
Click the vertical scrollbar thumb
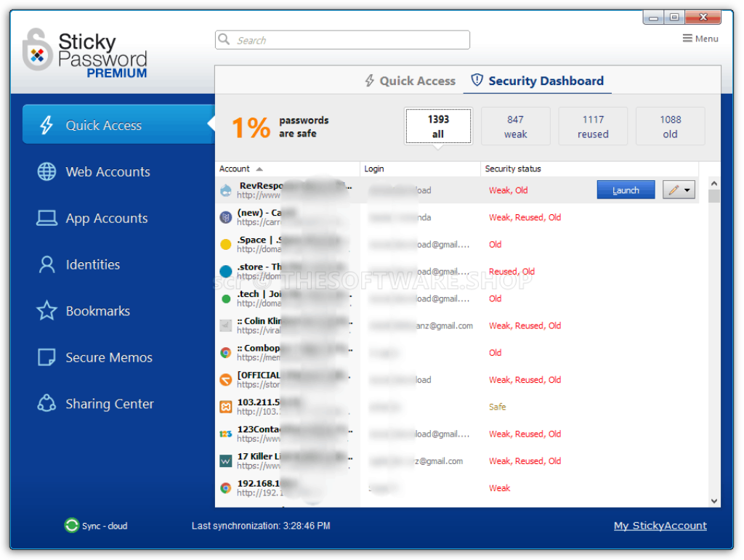tap(714, 196)
